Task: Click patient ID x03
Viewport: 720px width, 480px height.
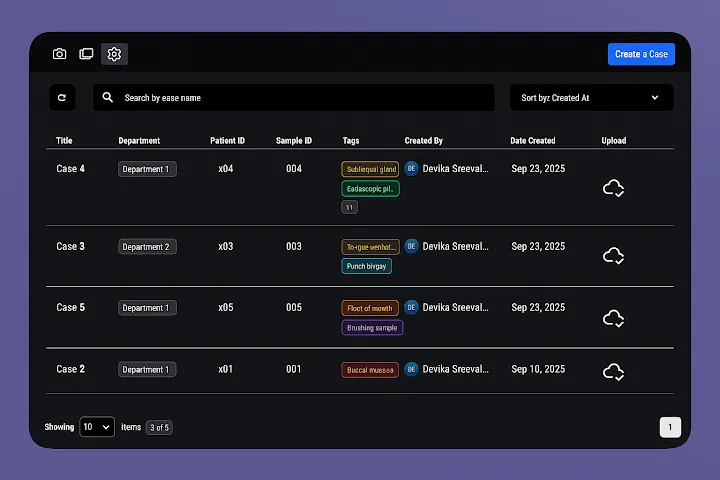Action: [x=225, y=246]
